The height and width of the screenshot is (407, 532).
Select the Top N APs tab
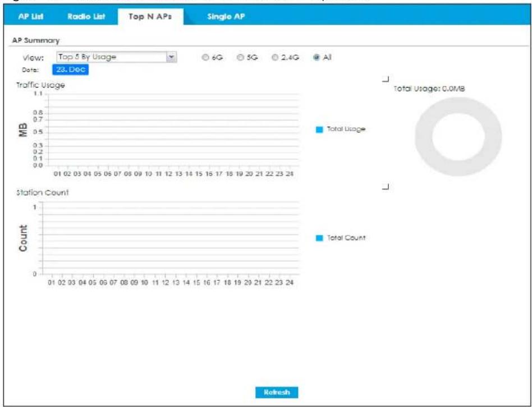(x=150, y=17)
